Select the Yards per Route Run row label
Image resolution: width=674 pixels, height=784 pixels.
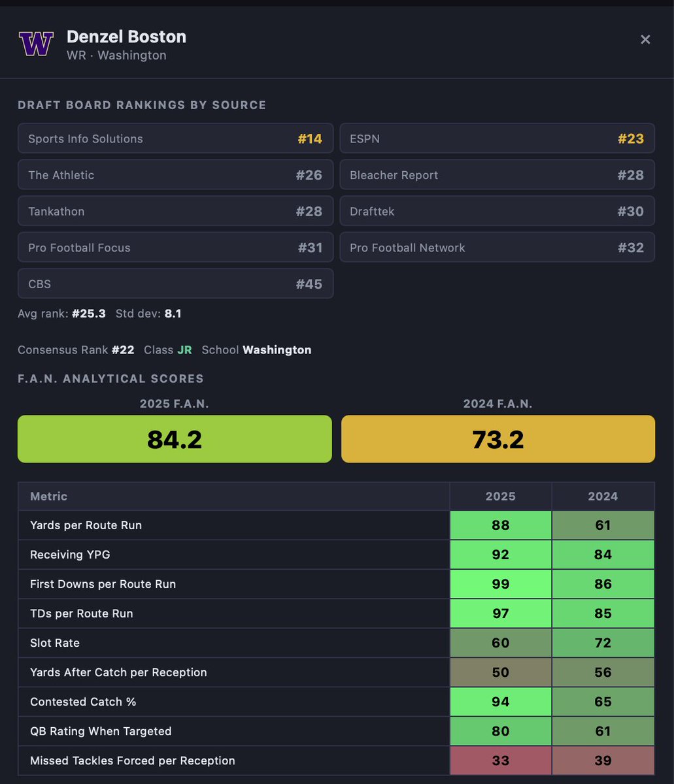pos(86,525)
